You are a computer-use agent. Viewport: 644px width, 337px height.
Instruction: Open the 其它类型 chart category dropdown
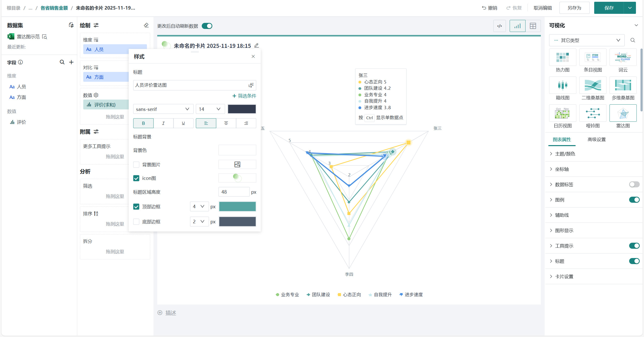pyautogui.click(x=587, y=40)
